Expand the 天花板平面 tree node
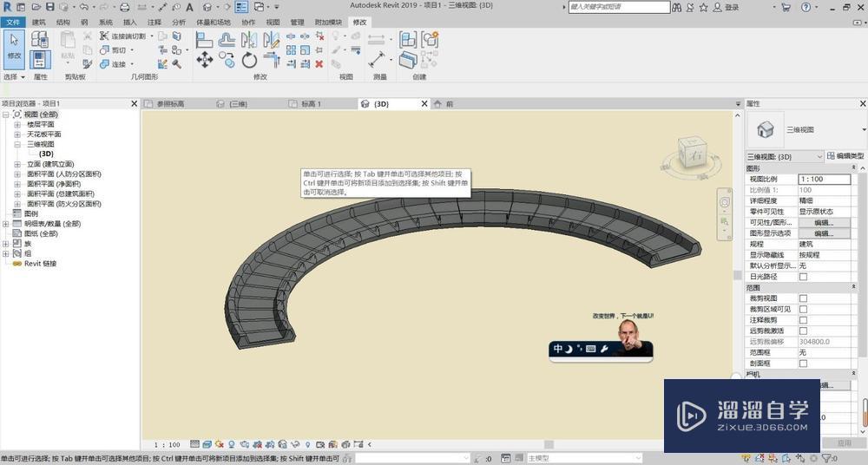Viewport: 868px width, 465px height. point(17,134)
